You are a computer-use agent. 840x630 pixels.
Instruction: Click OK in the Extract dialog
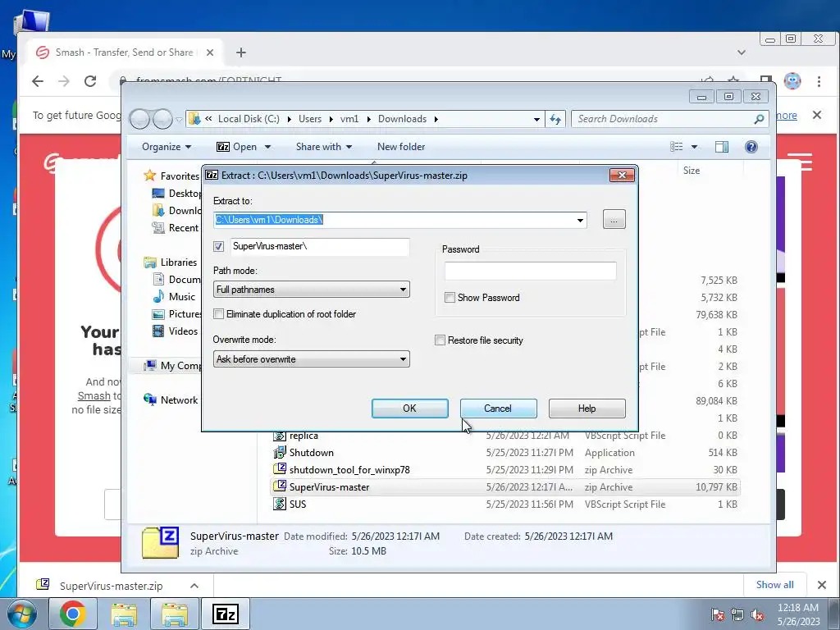point(410,409)
